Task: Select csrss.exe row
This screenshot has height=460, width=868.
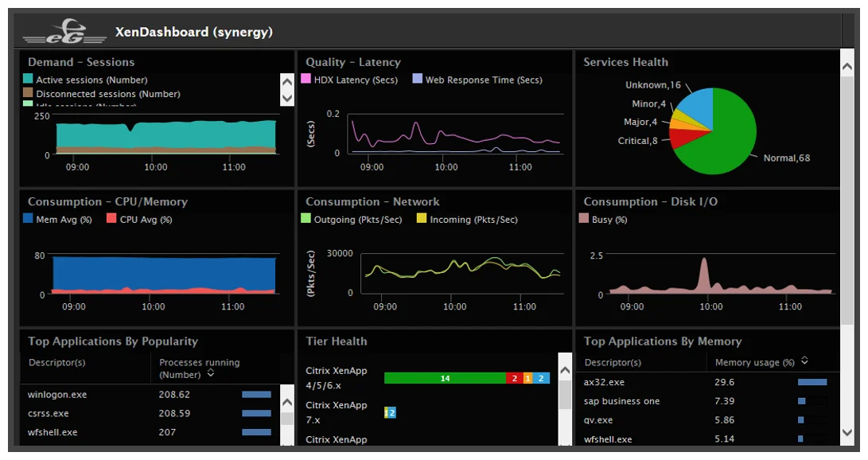Action: pos(150,414)
